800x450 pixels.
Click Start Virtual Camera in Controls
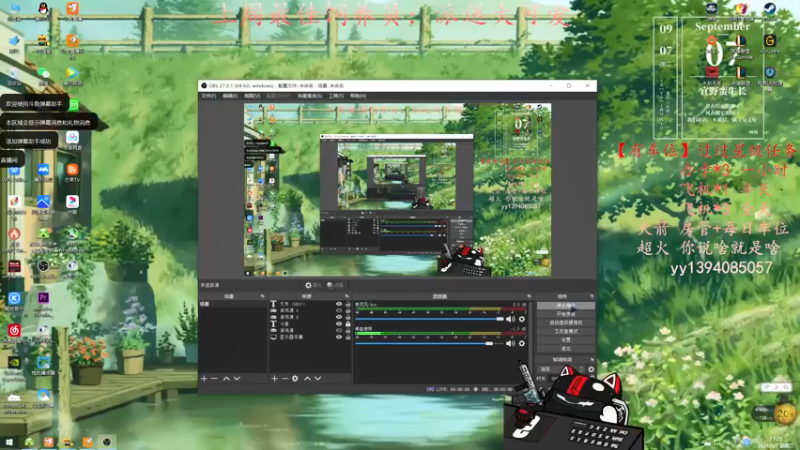[565, 323]
